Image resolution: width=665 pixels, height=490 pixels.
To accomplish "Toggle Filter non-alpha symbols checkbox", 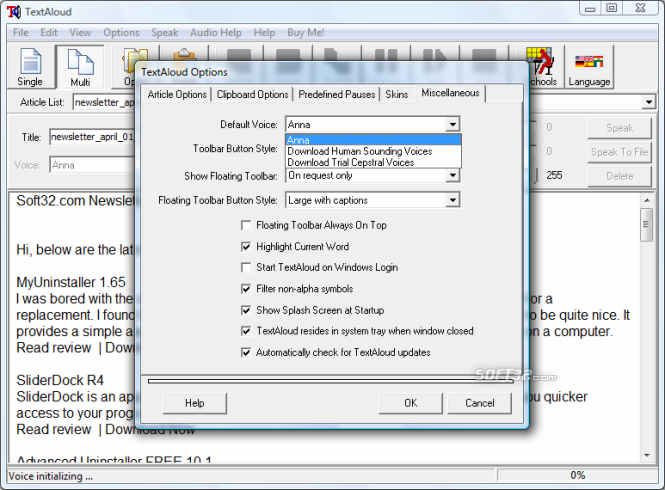I will [246, 289].
